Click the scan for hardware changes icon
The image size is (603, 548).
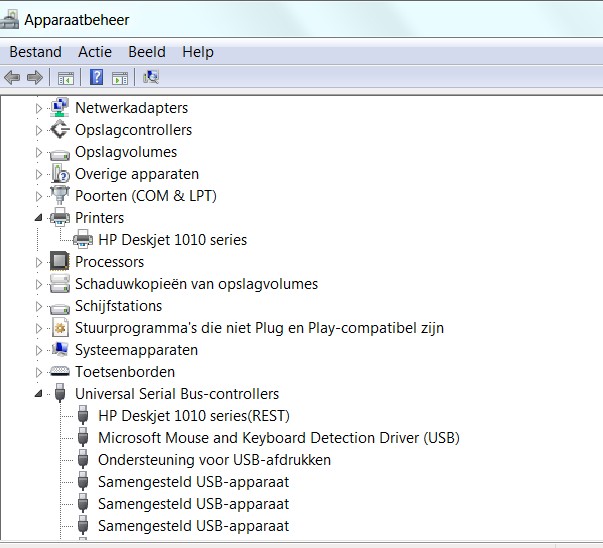click(x=151, y=77)
